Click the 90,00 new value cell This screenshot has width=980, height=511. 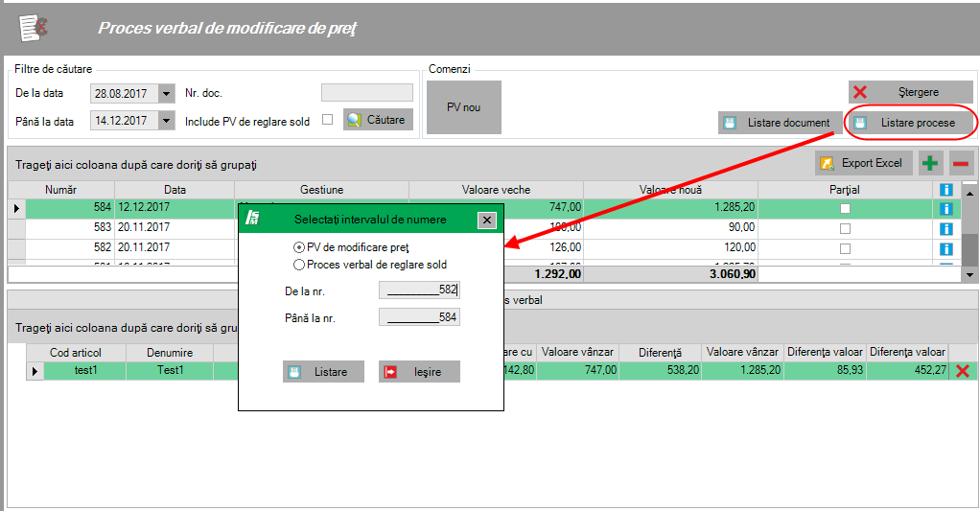pos(670,227)
